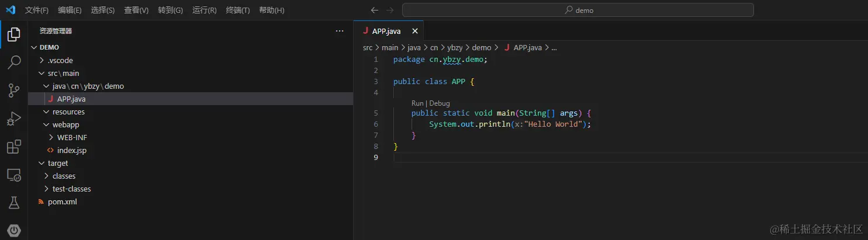This screenshot has height=240, width=868.
Task: Open the 终端(T) menu
Action: tap(237, 10)
